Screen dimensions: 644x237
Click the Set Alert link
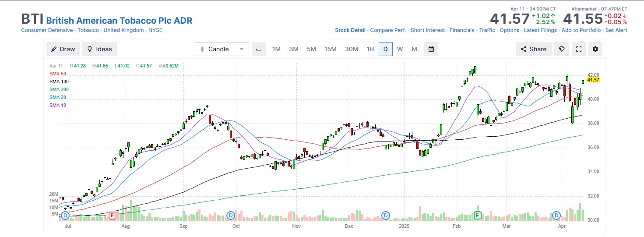pyautogui.click(x=616, y=30)
